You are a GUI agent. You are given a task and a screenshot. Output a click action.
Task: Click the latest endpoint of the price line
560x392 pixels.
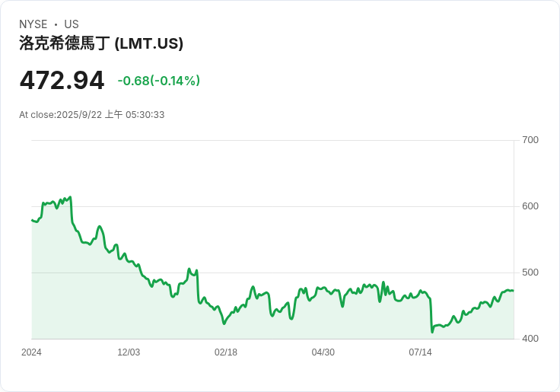tap(514, 291)
